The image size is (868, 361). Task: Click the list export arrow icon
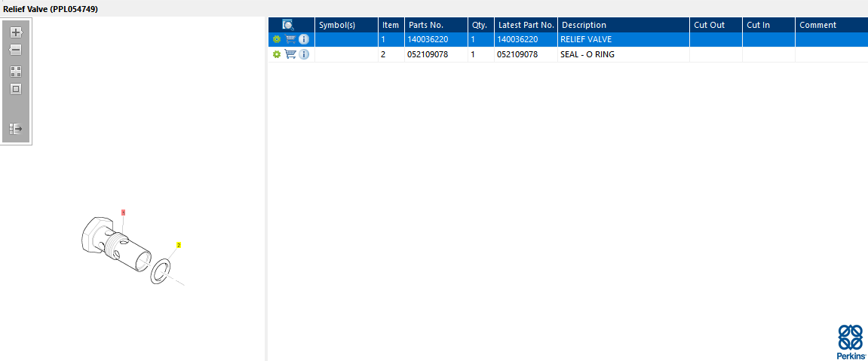16,129
